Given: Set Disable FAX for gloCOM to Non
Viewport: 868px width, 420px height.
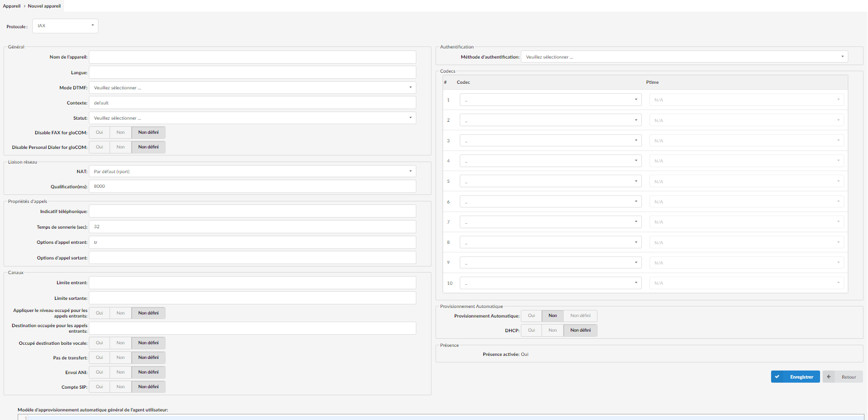Looking at the screenshot, I should tap(121, 132).
